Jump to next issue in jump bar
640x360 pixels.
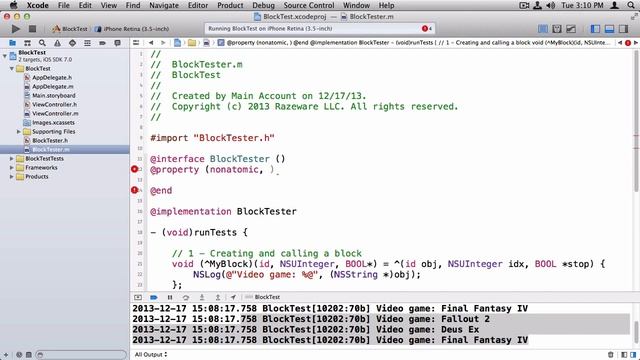636,43
